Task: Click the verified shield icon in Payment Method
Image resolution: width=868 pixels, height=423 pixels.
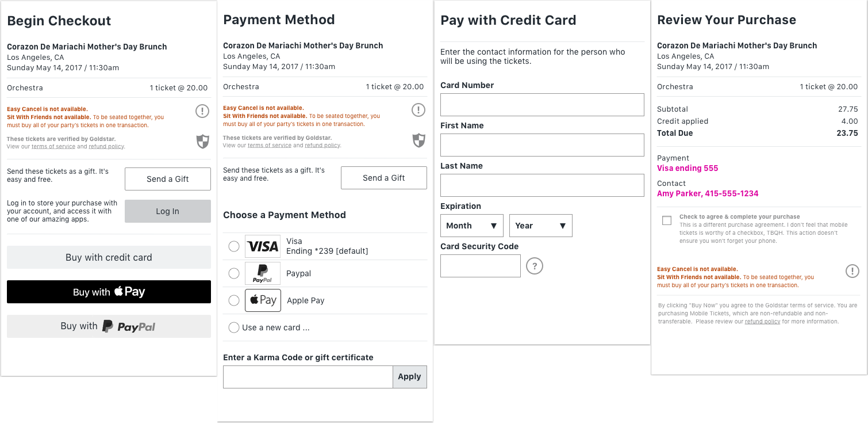Action: (x=419, y=140)
